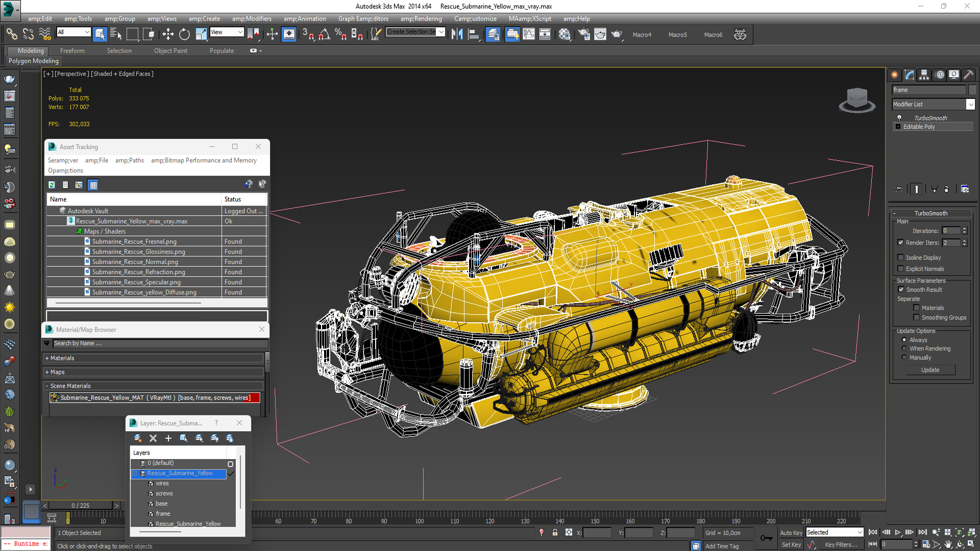Choose the Select and Move tool
Screen dimensions: 980x551
pos(168,34)
